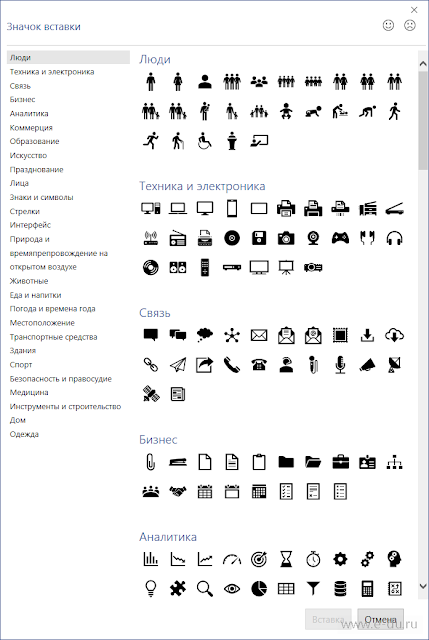Select the briefcase icon
The image size is (429, 640).
340,462
